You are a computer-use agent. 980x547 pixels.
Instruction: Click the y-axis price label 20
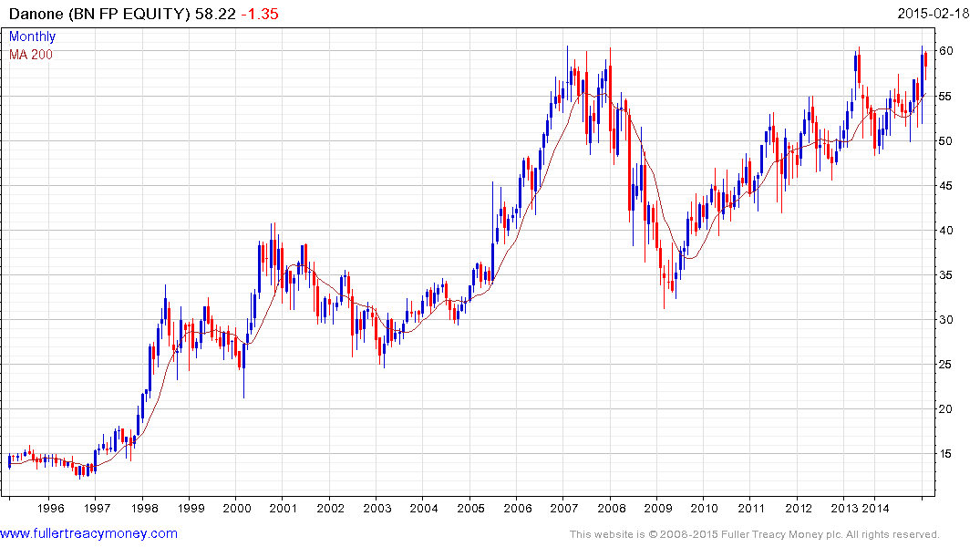946,408
